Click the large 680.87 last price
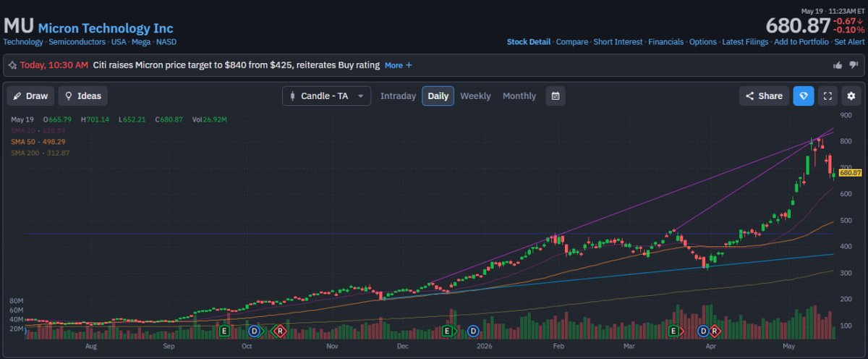868x359 pixels. tap(798, 25)
